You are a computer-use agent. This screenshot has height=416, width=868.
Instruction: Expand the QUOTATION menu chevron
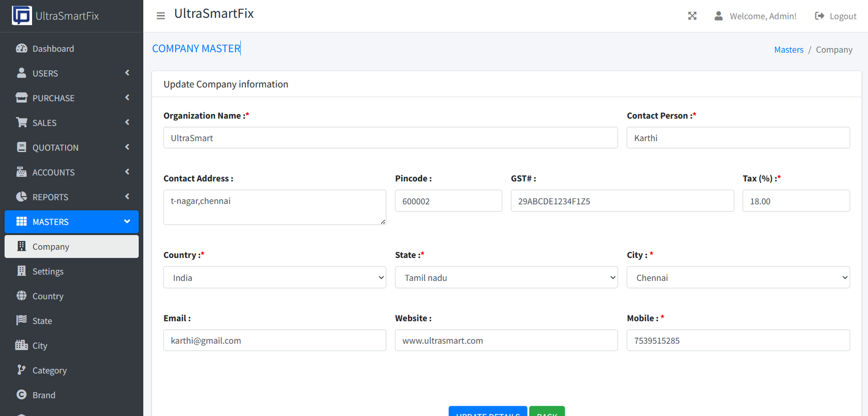pos(127,147)
